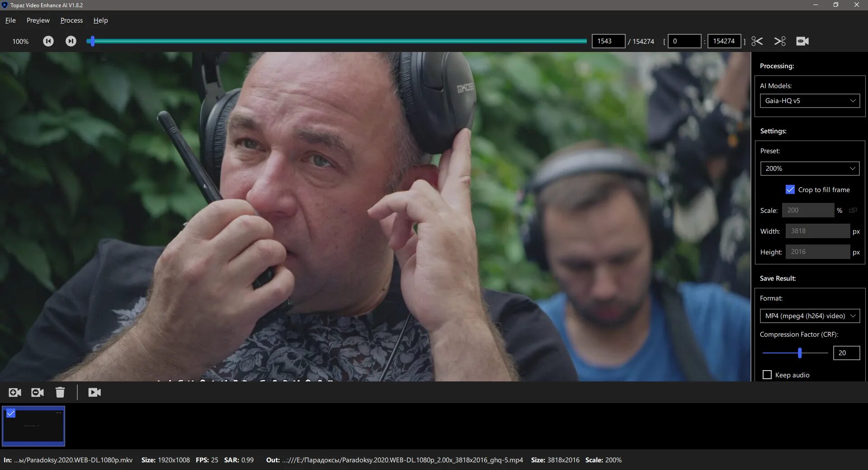
Task: Click the timeline seek slider handle
Action: (x=92, y=41)
